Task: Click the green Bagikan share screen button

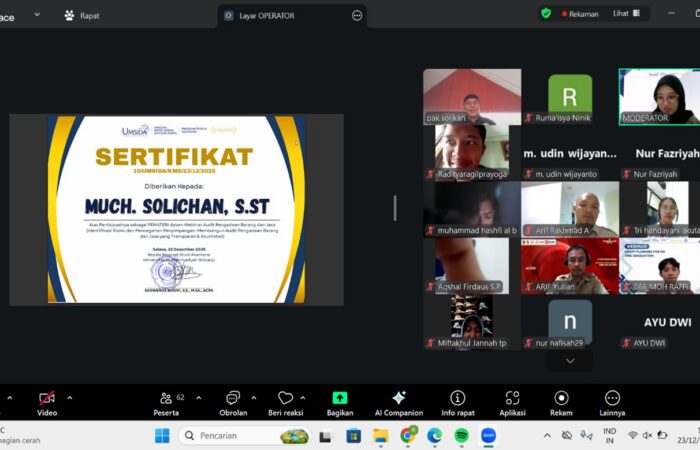Action: [340, 398]
